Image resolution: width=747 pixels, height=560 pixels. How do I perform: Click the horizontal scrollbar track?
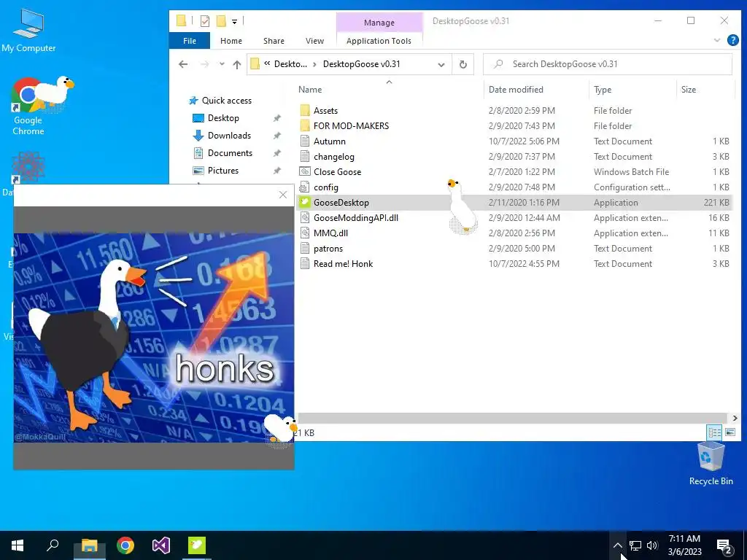coord(514,418)
